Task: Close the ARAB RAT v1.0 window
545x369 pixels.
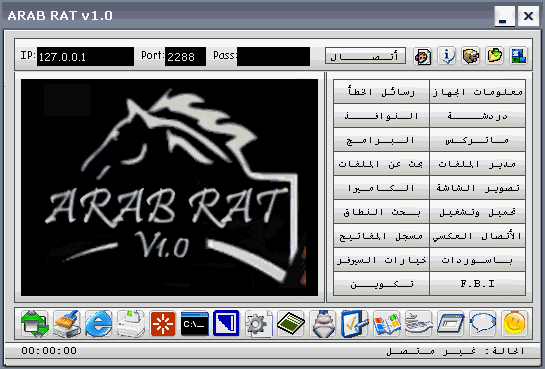Action: click(528, 16)
